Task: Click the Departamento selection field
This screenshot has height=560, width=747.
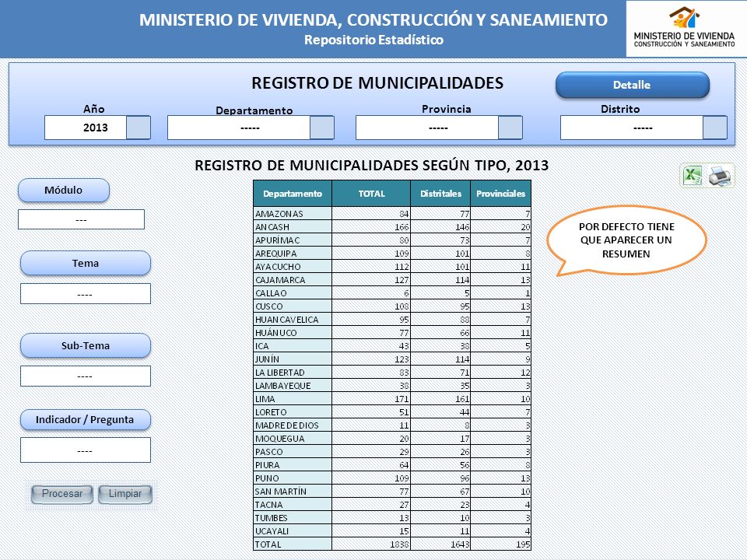Action: click(x=239, y=128)
